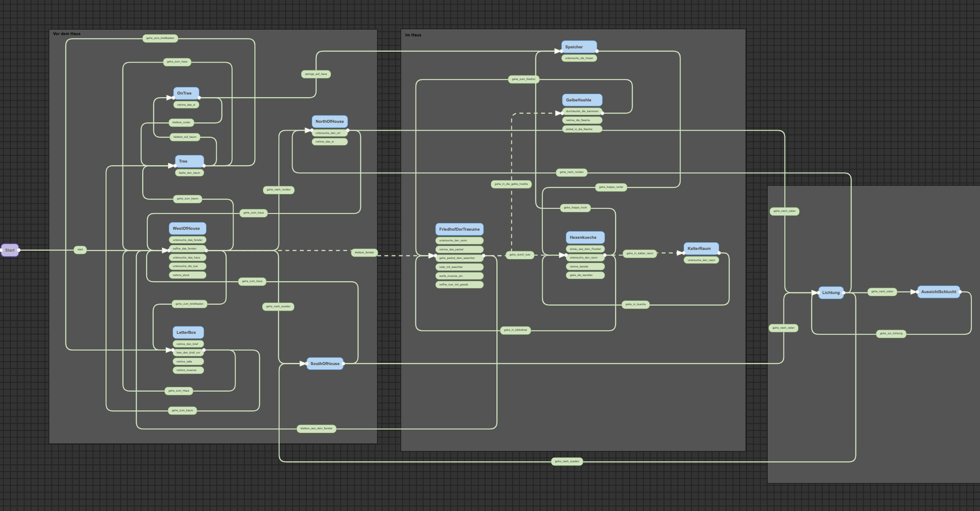Image resolution: width=980 pixels, height=511 pixels.
Task: Select the klettere_aus_dem_fenster transition label
Action: (316, 428)
